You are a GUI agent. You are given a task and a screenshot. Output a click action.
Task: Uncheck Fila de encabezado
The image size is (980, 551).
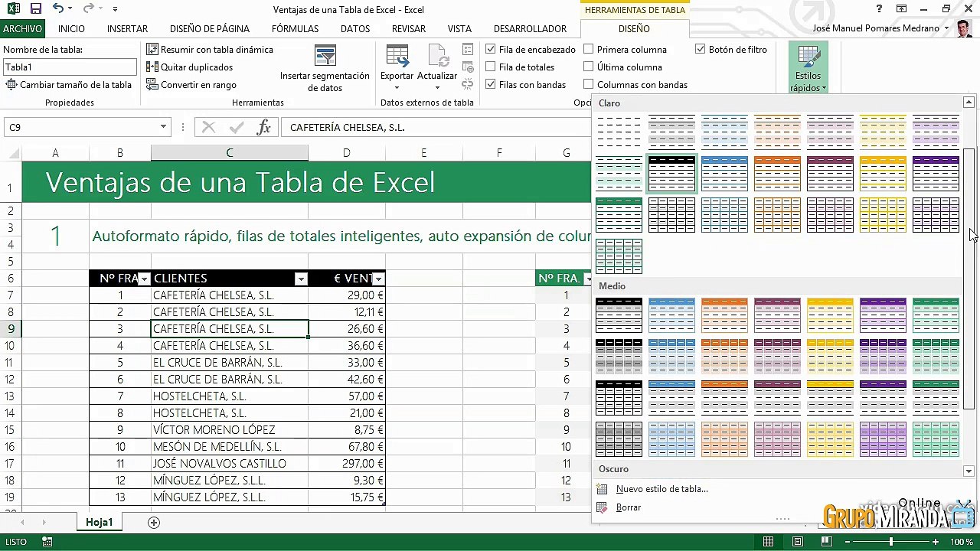[x=491, y=50]
